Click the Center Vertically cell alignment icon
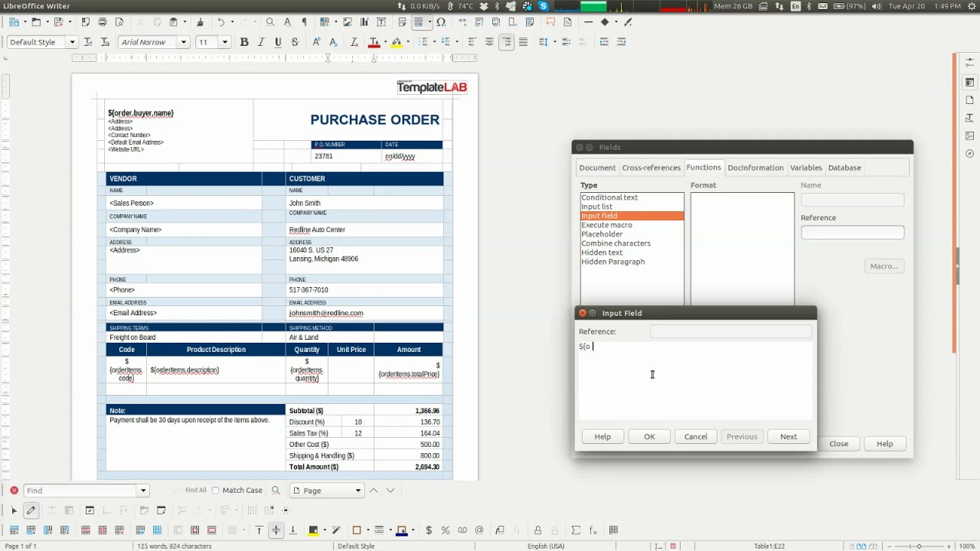 point(276,530)
